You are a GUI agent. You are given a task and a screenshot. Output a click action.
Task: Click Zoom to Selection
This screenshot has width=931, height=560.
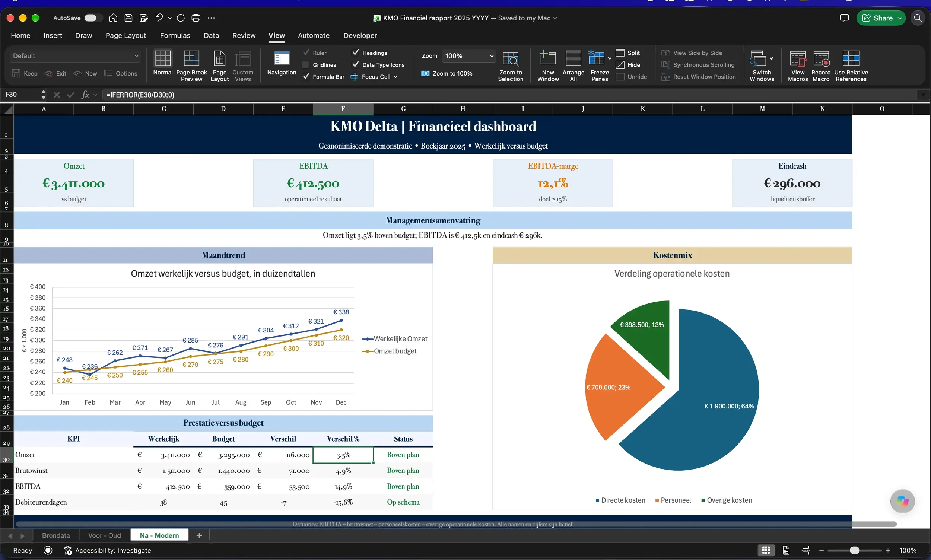(x=511, y=66)
